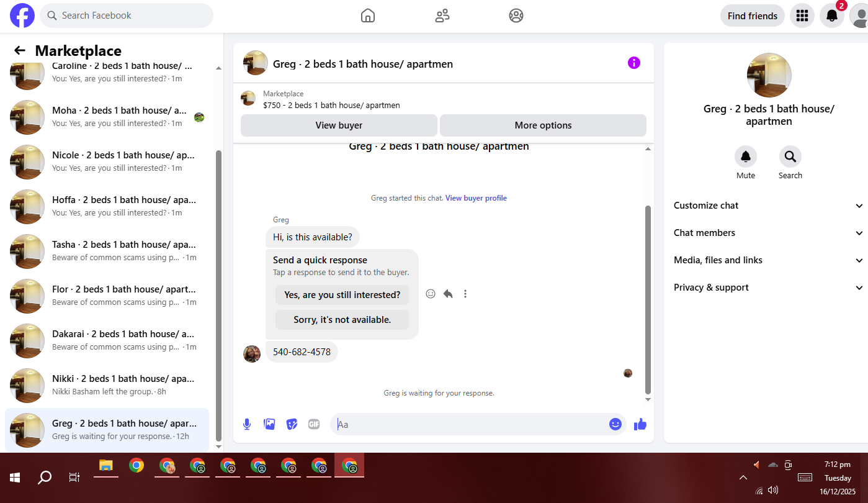This screenshot has height=503, width=868.
Task: Click the chat message scrollbar thumb
Action: click(648, 299)
